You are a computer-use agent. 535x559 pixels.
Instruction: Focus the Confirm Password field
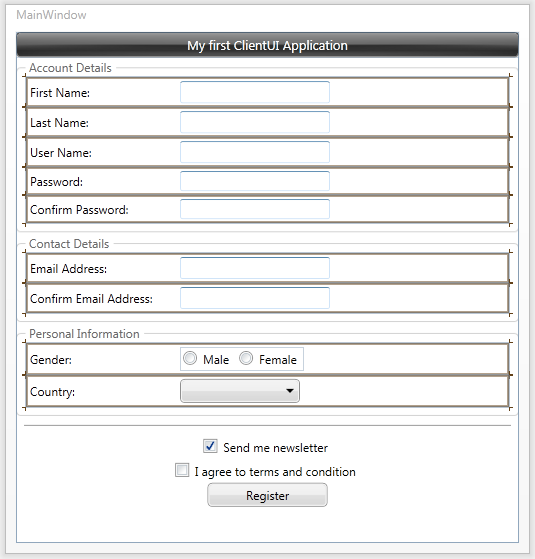255,209
